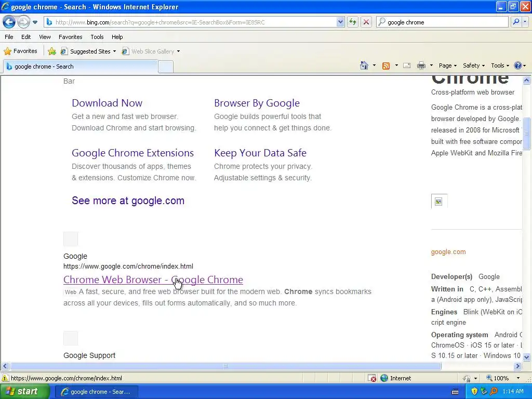Viewport: 532px width, 399px height.
Task: Select the google chrome - Search tab
Action: click(81, 66)
